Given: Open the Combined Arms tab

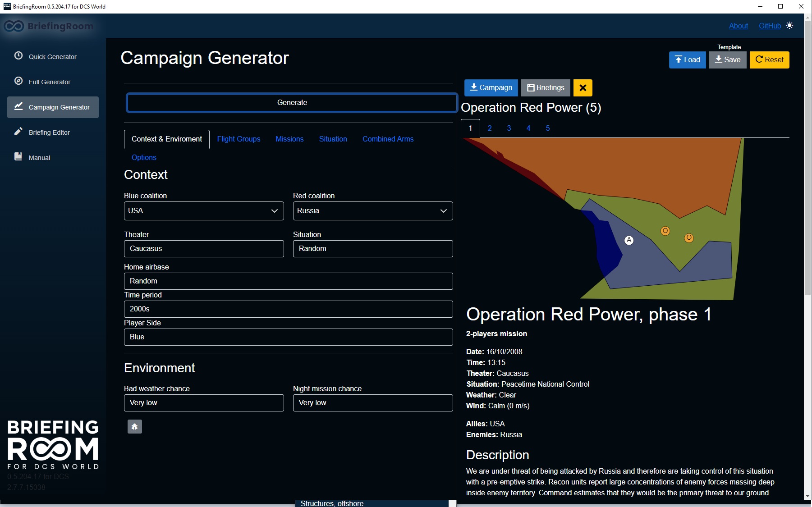Looking at the screenshot, I should pos(388,139).
